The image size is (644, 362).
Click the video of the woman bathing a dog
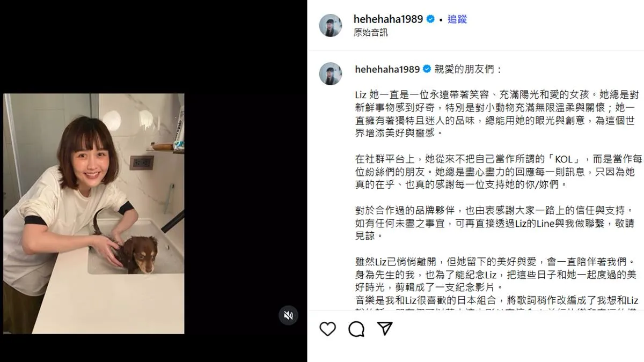tap(94, 213)
